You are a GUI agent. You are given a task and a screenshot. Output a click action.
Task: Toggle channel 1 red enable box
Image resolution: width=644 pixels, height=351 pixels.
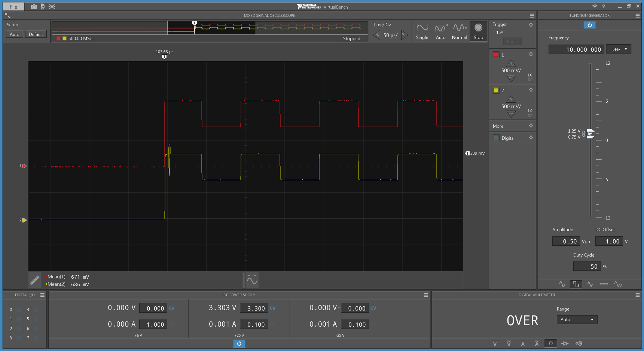click(x=496, y=55)
